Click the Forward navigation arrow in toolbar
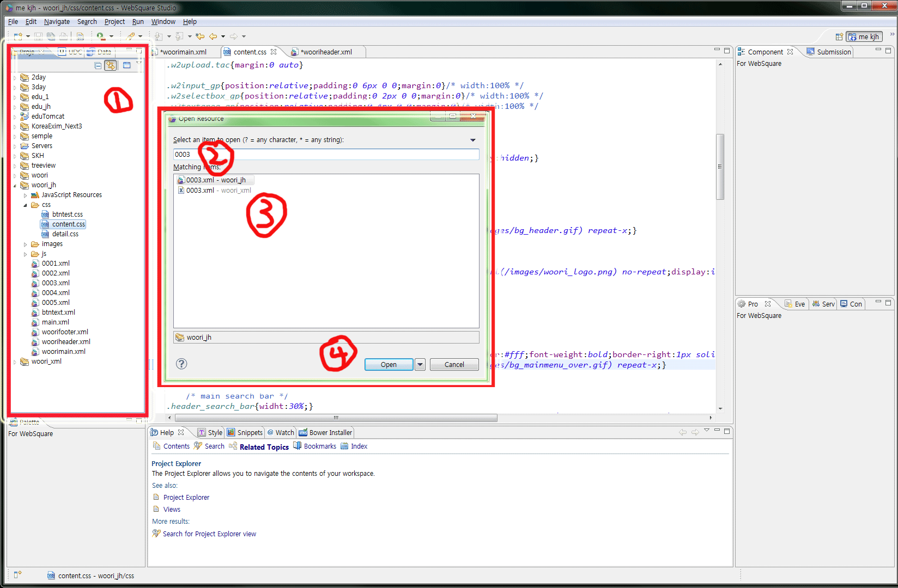 (x=234, y=36)
